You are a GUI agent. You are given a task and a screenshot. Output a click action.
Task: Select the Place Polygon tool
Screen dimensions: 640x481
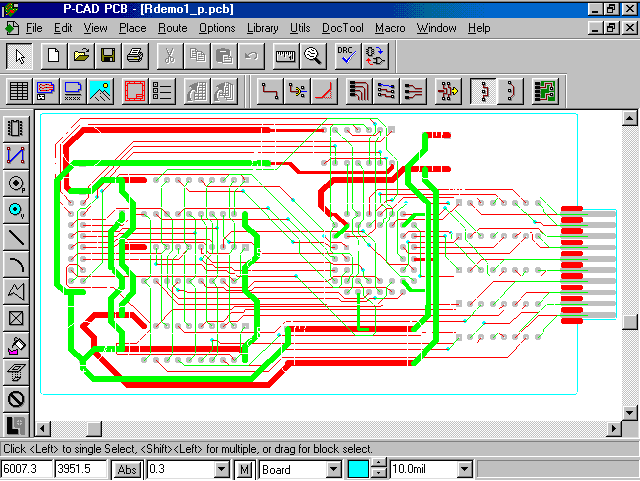coord(16,291)
